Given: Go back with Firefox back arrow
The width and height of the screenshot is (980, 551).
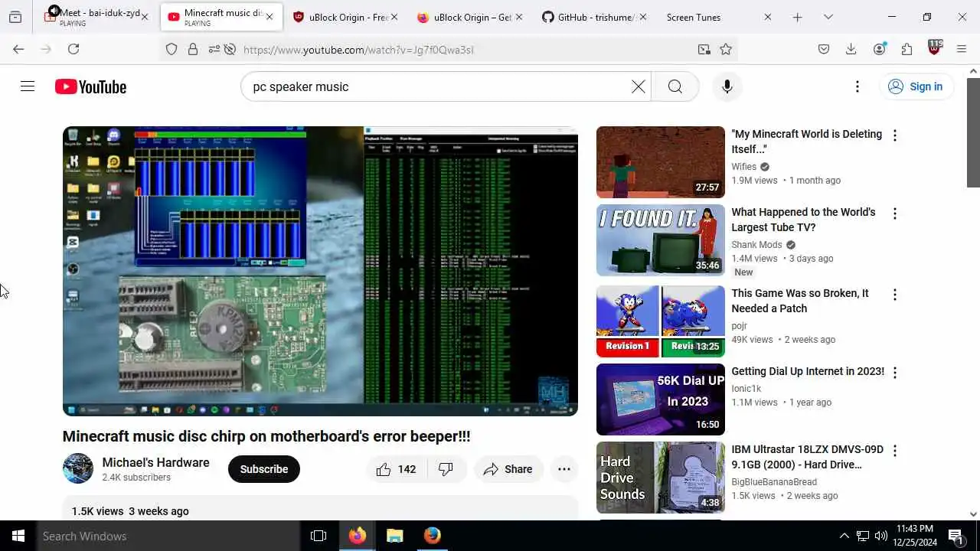Looking at the screenshot, I should (18, 49).
